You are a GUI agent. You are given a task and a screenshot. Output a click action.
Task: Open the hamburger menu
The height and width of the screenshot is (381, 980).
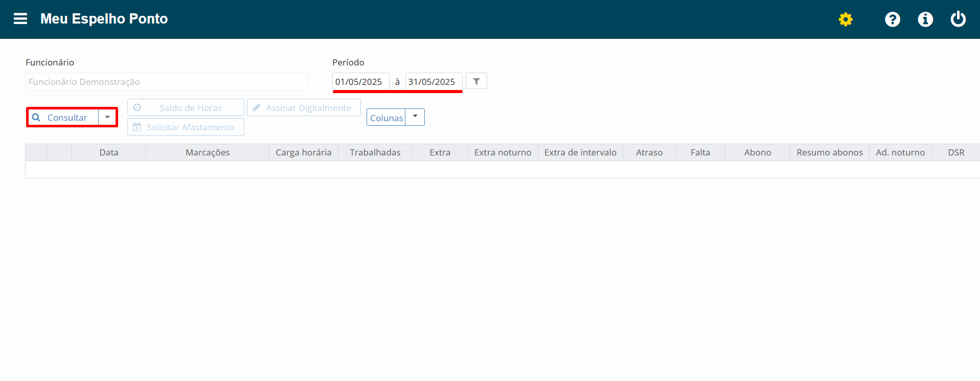point(20,19)
